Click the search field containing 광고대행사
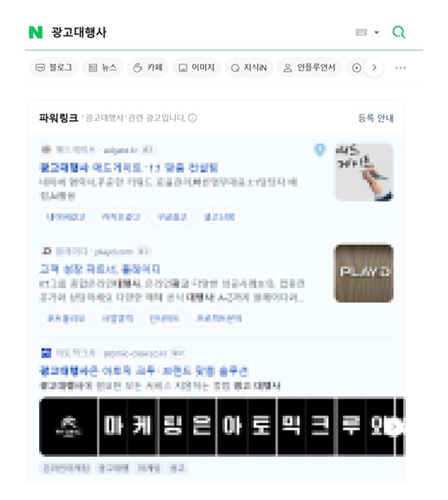Image resolution: width=448 pixels, height=500 pixels. pos(201,32)
